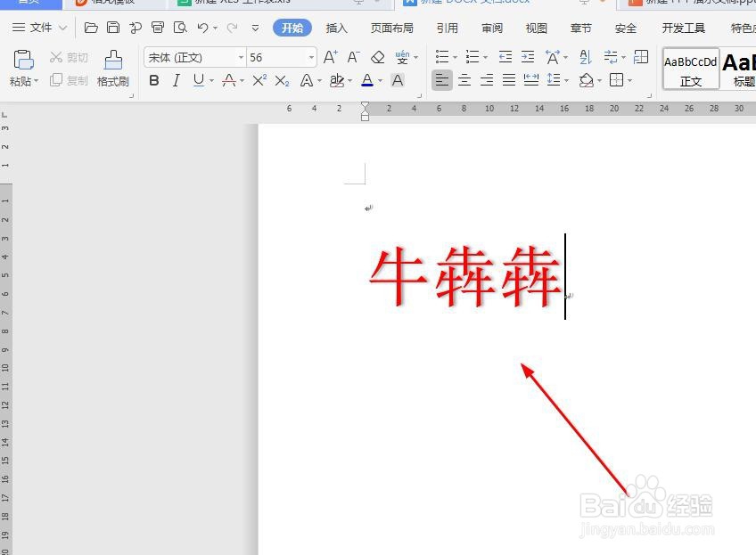
Task: Apply the Pinyin guide icon
Action: pos(402,57)
